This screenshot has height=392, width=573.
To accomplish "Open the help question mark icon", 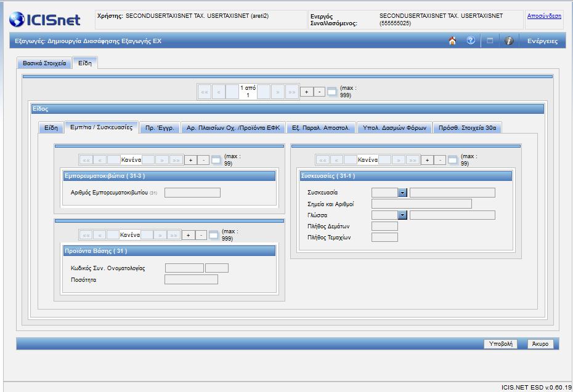I will (471, 41).
